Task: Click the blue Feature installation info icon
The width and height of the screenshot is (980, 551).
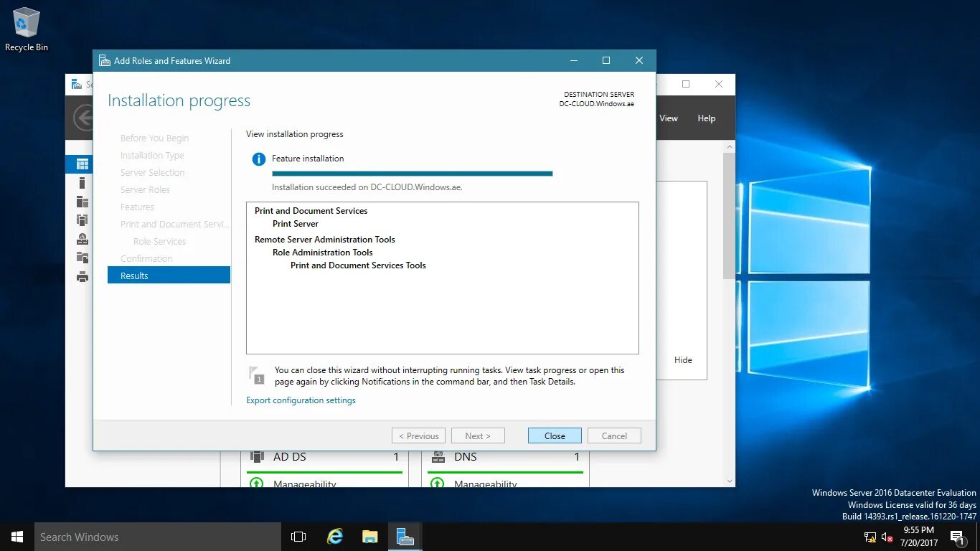Action: [258, 159]
